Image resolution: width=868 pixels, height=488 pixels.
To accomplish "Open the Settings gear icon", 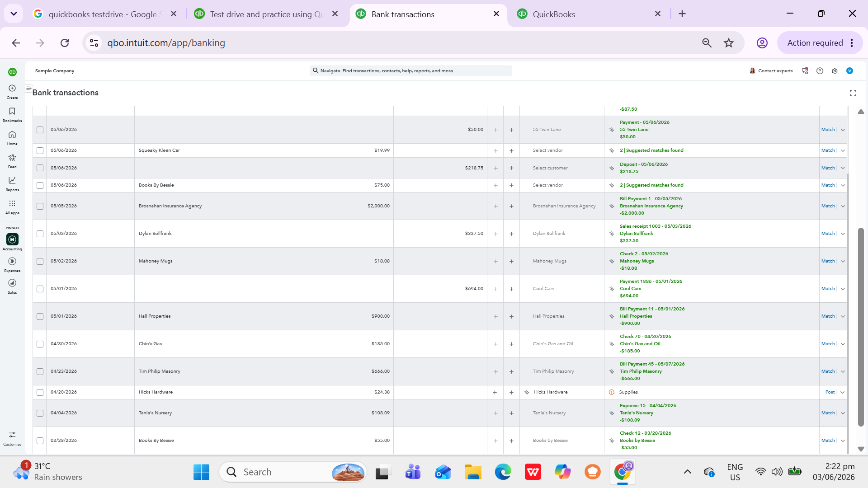I will (x=835, y=71).
